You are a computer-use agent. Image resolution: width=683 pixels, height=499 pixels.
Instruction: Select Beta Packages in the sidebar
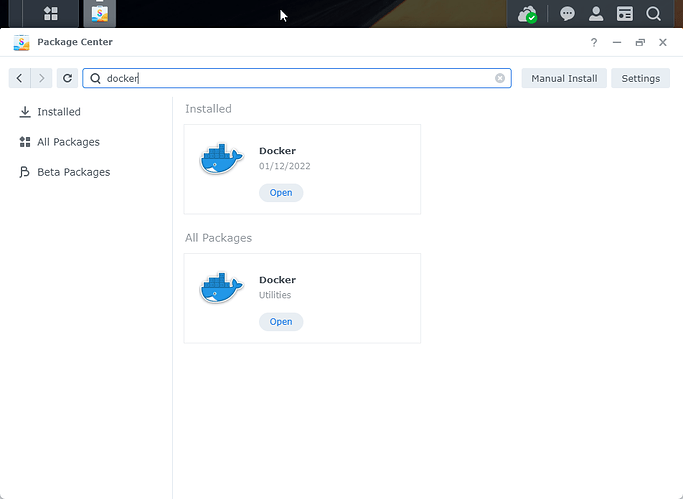(73, 172)
